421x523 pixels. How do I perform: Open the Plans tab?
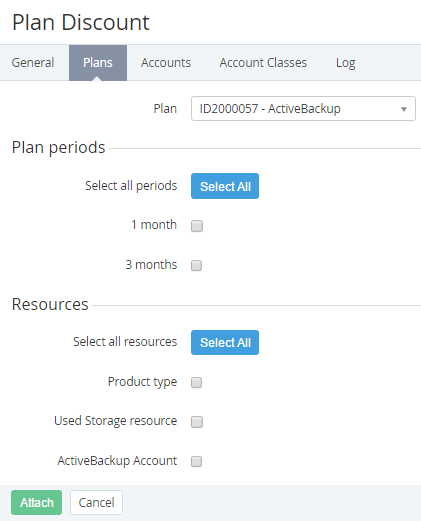coord(98,63)
